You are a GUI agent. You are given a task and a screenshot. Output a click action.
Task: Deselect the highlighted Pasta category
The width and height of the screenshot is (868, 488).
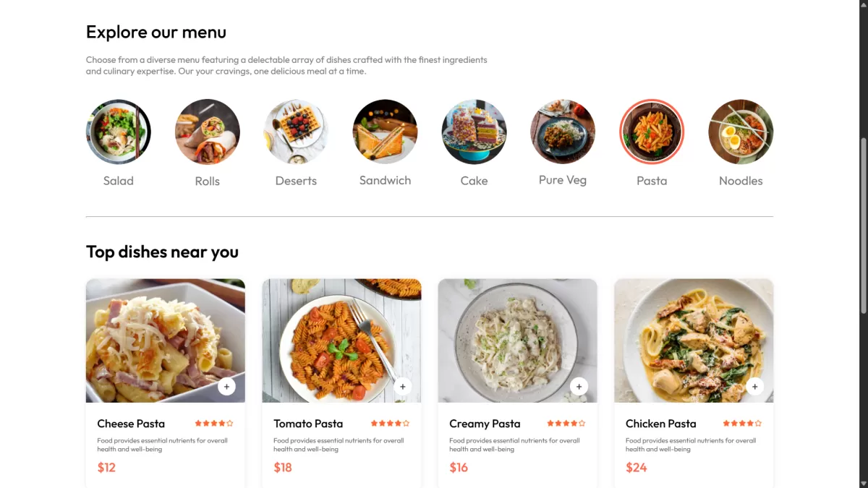[x=652, y=132]
